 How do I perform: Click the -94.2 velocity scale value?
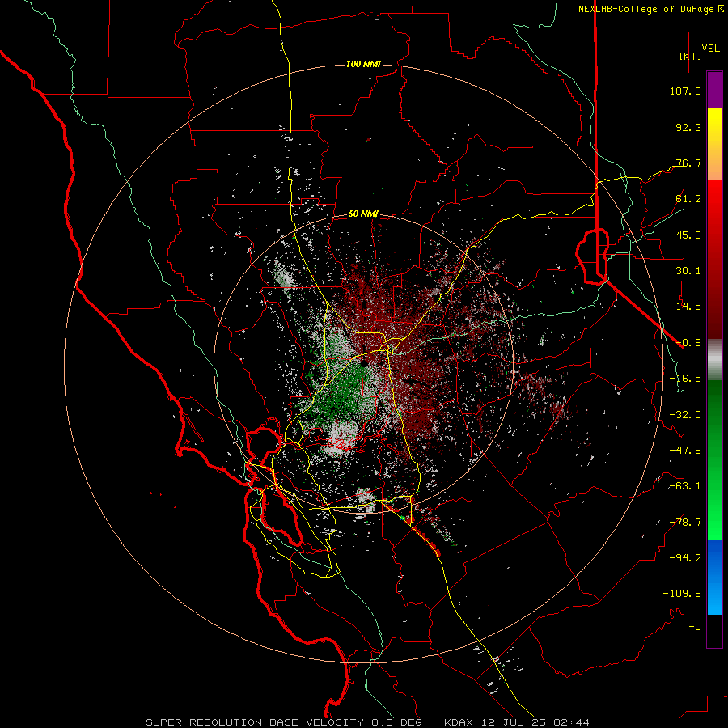[685, 557]
